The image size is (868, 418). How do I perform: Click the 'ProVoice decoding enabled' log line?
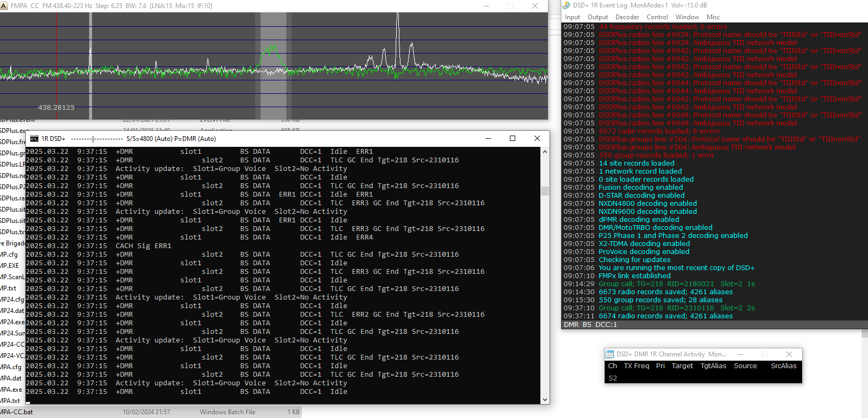644,252
